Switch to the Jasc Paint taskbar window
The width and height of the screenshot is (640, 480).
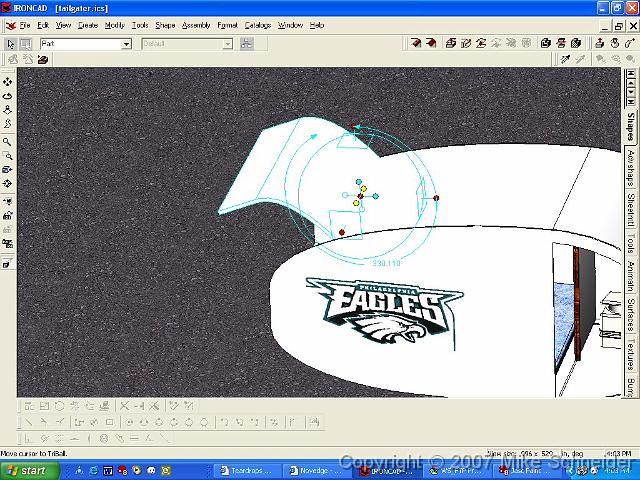tap(525, 471)
